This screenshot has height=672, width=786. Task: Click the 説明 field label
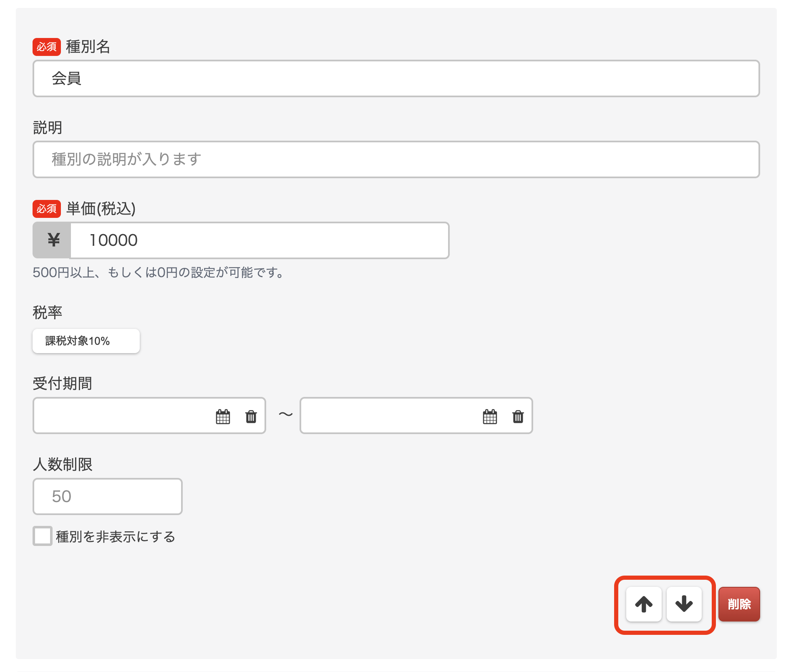coord(48,128)
